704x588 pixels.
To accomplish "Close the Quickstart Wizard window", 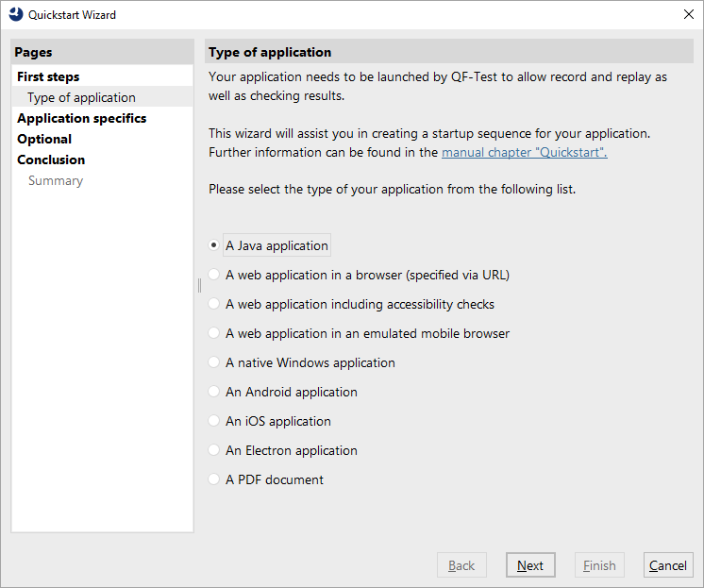I will click(688, 14).
